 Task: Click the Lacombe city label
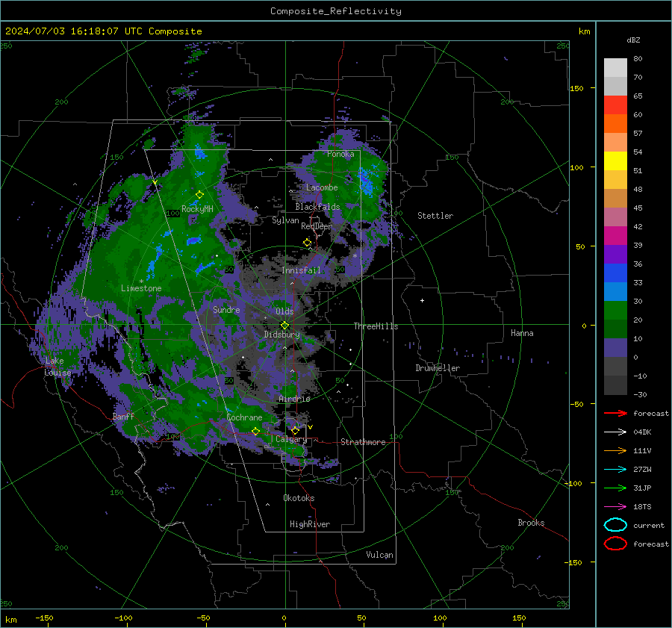coord(322,187)
